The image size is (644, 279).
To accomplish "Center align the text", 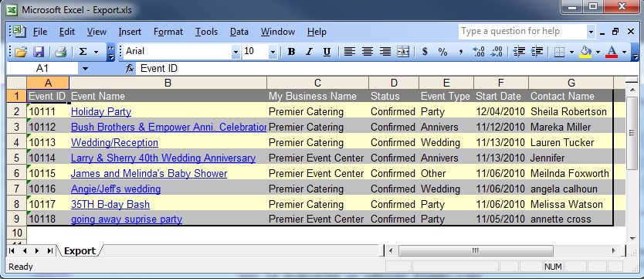I will coord(368,52).
